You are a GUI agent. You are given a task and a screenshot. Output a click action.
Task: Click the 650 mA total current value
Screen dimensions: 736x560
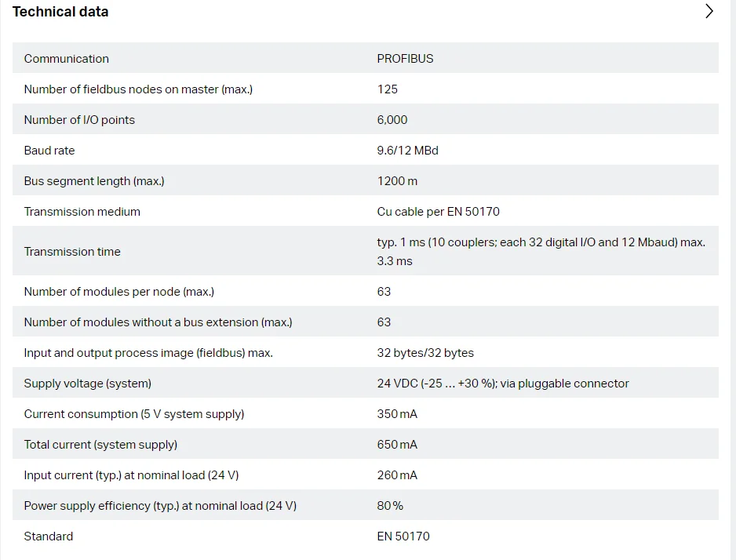[397, 445]
